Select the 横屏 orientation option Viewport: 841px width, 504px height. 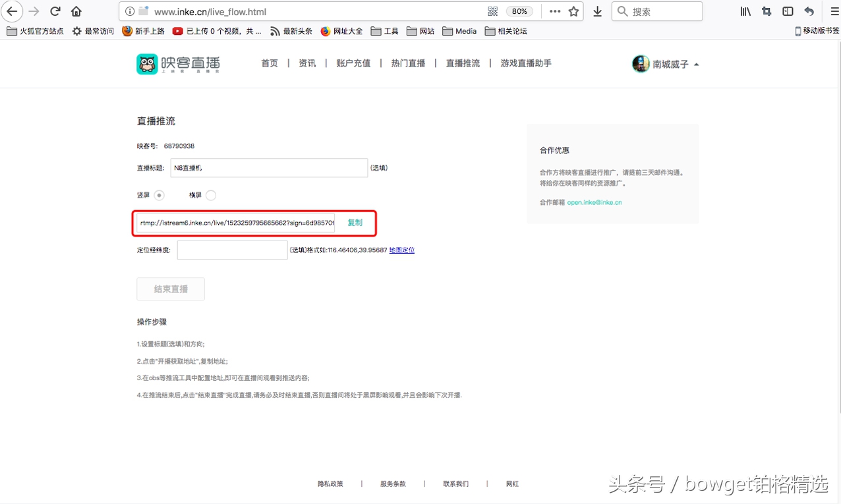pos(210,195)
